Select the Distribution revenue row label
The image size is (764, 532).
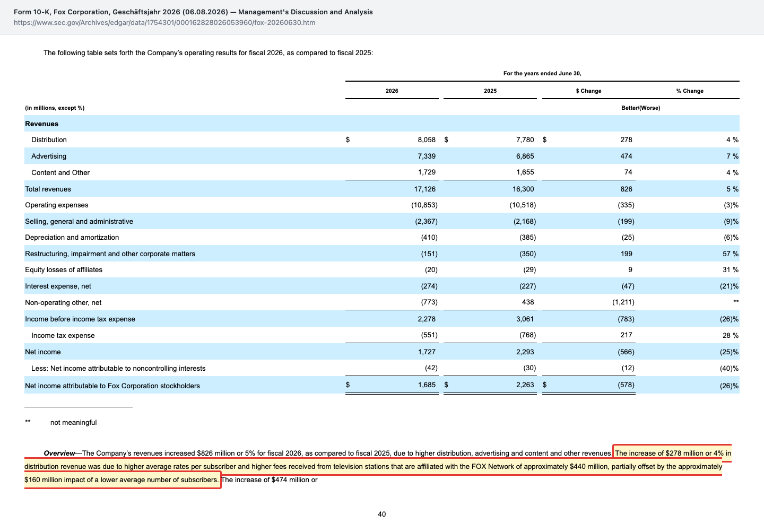[x=49, y=140]
